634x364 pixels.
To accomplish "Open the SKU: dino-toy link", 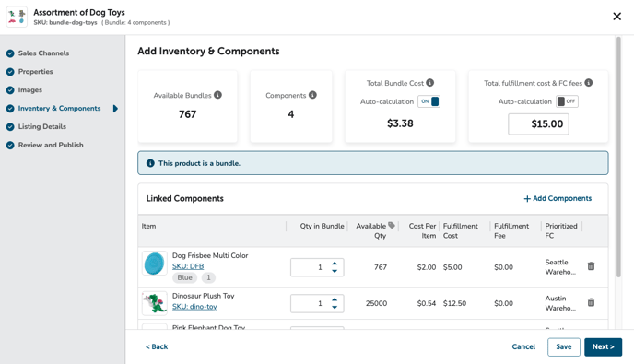I will coord(194,307).
